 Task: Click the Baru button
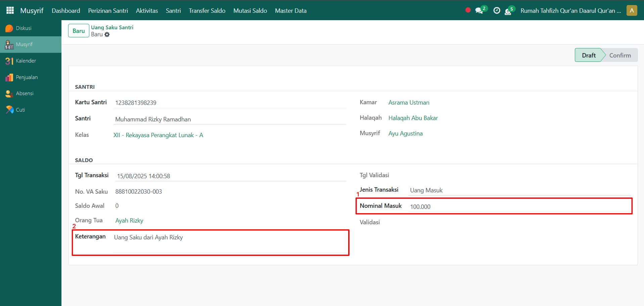coord(79,31)
